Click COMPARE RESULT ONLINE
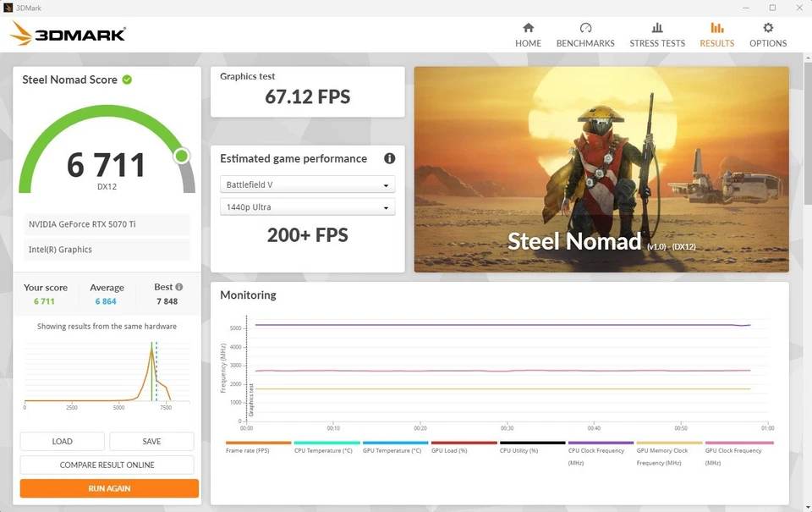Image resolution: width=812 pixels, height=512 pixels. (x=108, y=465)
